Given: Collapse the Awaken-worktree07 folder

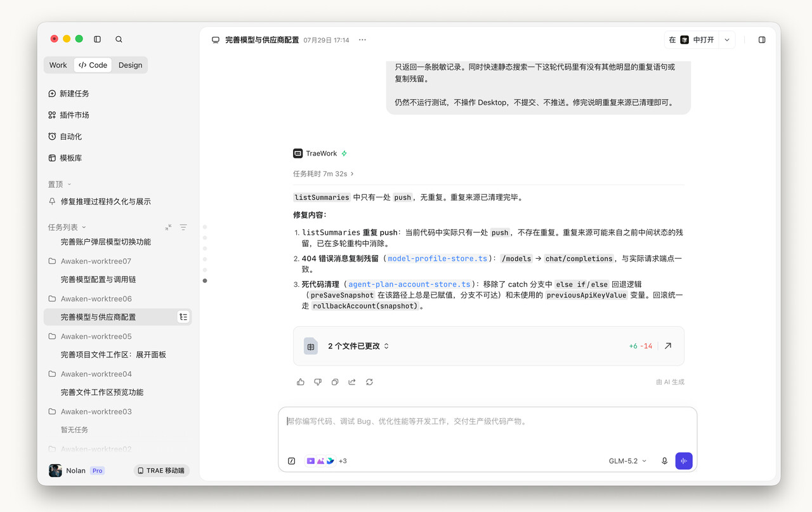Looking at the screenshot, I should coord(89,261).
